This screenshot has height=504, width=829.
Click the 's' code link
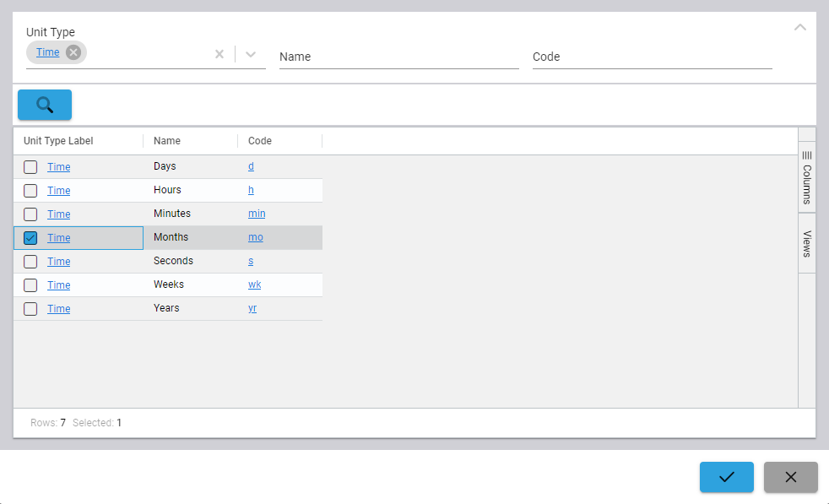[x=251, y=261]
